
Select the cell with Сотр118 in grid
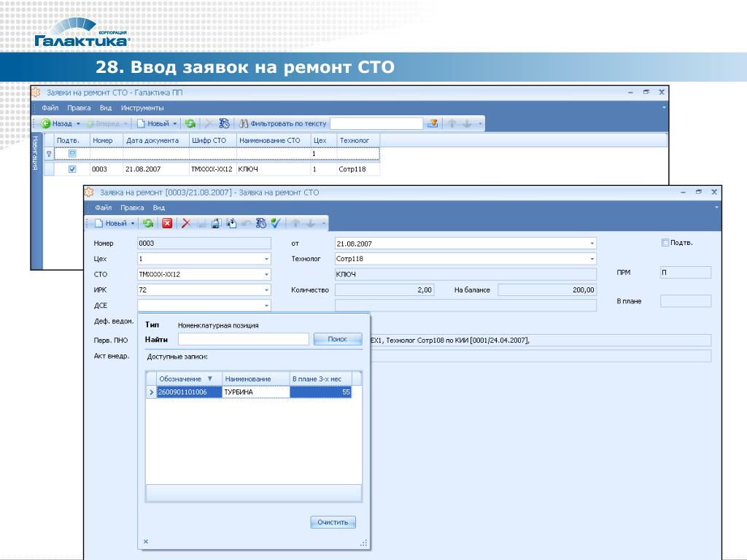point(357,169)
